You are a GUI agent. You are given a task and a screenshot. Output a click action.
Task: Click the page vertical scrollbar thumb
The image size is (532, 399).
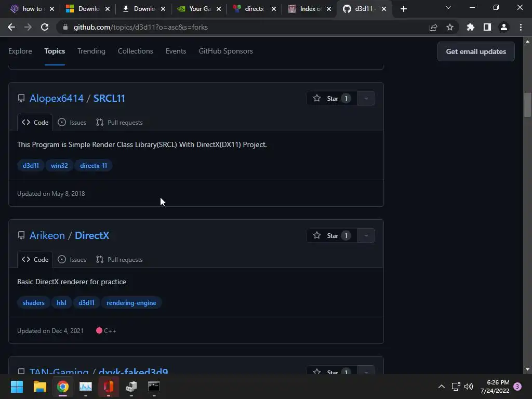(527, 104)
